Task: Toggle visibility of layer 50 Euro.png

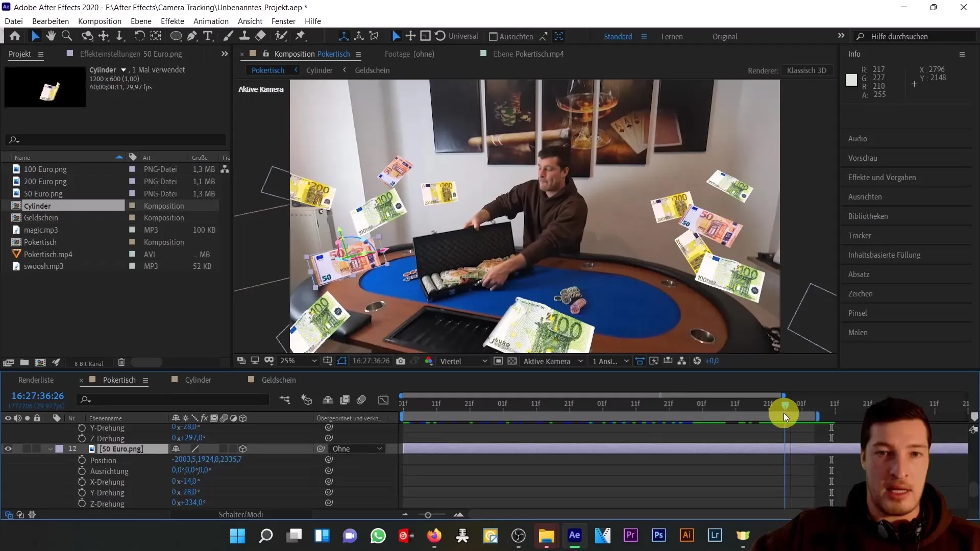Action: tap(8, 448)
